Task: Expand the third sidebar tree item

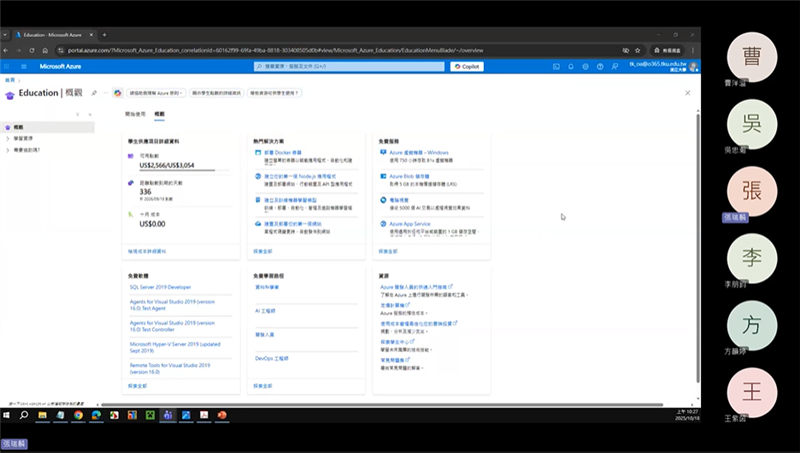Action: click(7, 149)
